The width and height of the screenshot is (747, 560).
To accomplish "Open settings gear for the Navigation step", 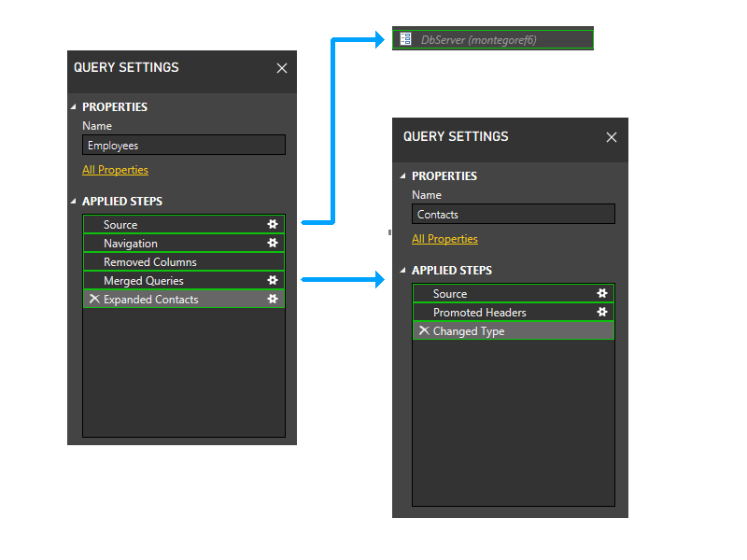I will (x=274, y=243).
